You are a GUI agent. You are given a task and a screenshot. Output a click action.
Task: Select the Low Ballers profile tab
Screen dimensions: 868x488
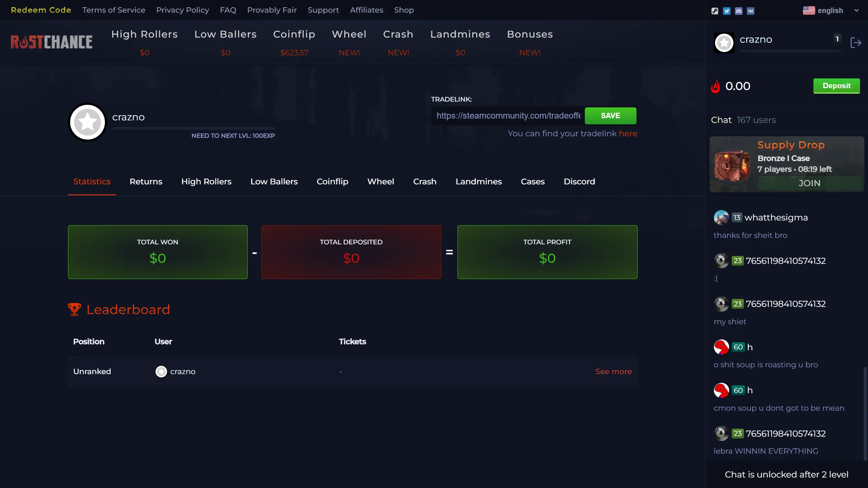(x=274, y=182)
